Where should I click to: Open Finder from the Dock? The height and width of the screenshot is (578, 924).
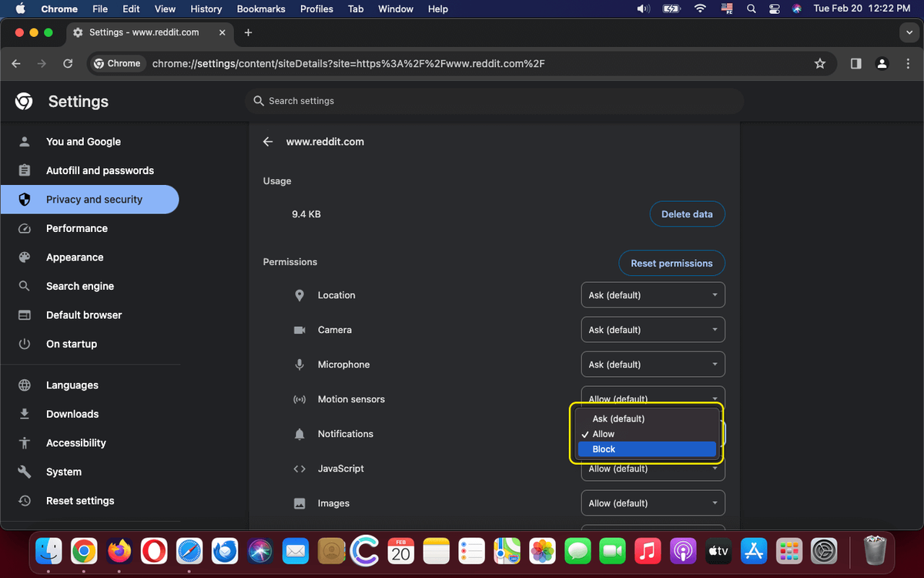tap(49, 551)
